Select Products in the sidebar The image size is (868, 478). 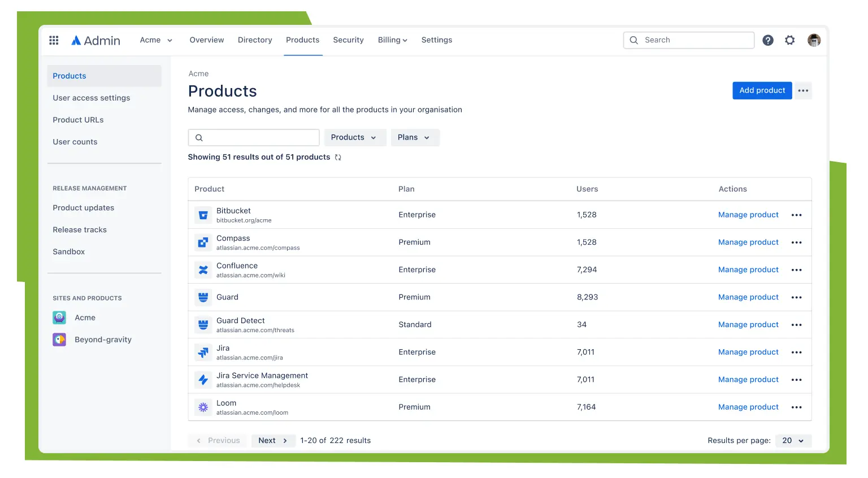(105, 76)
